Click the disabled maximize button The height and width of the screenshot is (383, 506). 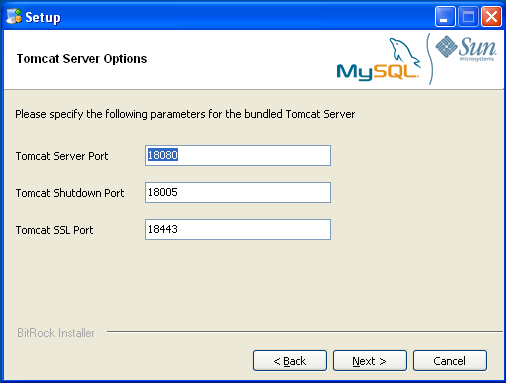click(x=468, y=16)
